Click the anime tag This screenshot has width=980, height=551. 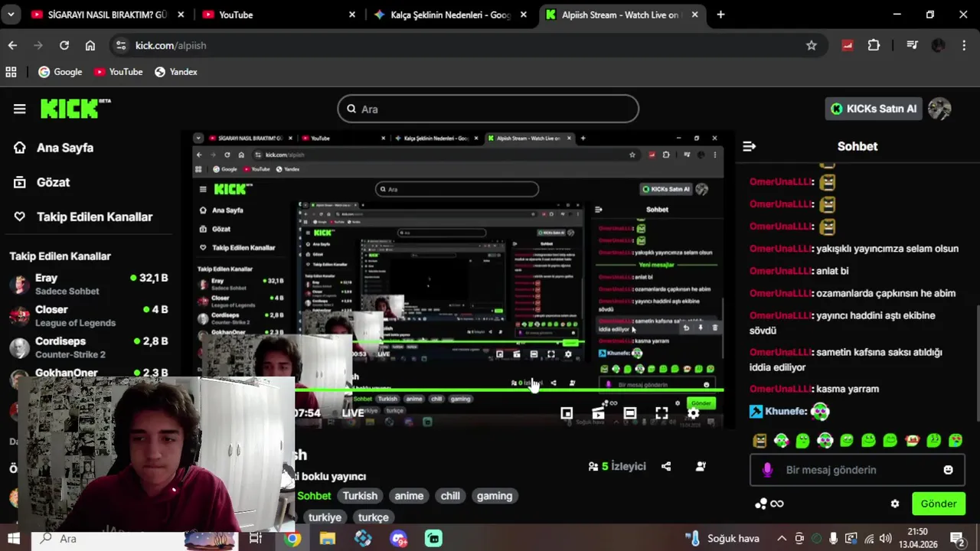(x=409, y=496)
